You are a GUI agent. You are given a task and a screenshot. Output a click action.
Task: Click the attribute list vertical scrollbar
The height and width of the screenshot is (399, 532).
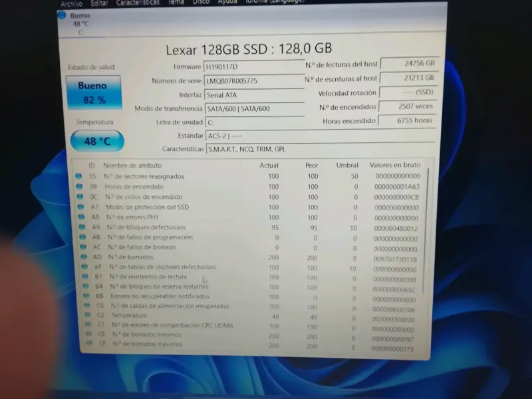(426, 231)
